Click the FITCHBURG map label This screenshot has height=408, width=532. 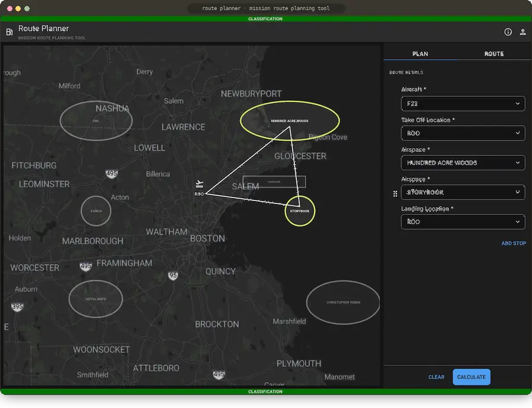tap(34, 165)
